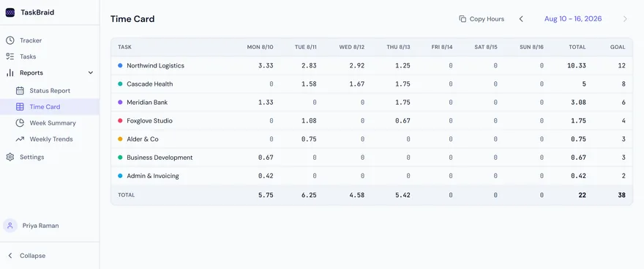Click the Collapse sidebar arrow icon

tap(10, 255)
